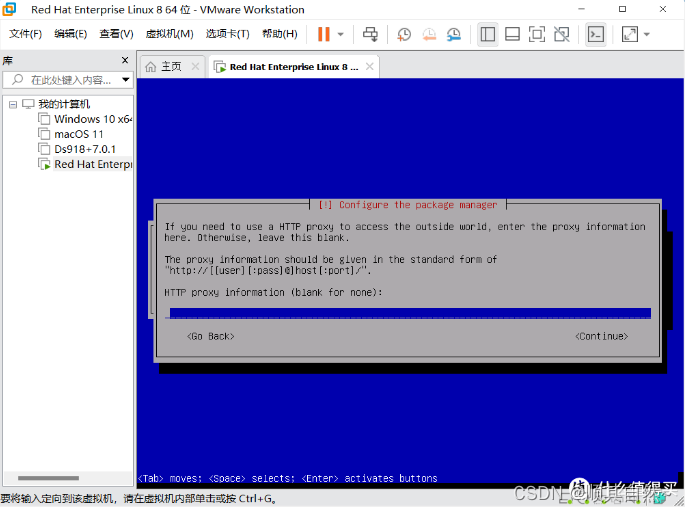This screenshot has width=687, height=513.
Task: Toggle the thumbnail bar view icon
Action: [512, 34]
